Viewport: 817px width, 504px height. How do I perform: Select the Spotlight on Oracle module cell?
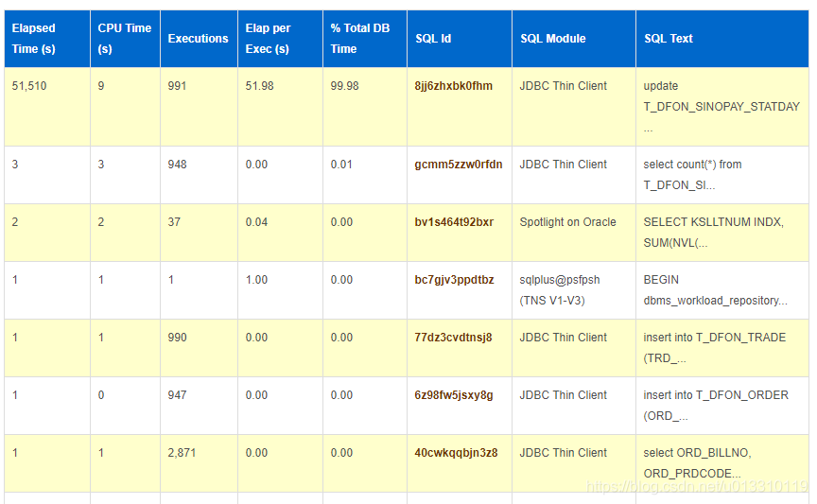574,233
